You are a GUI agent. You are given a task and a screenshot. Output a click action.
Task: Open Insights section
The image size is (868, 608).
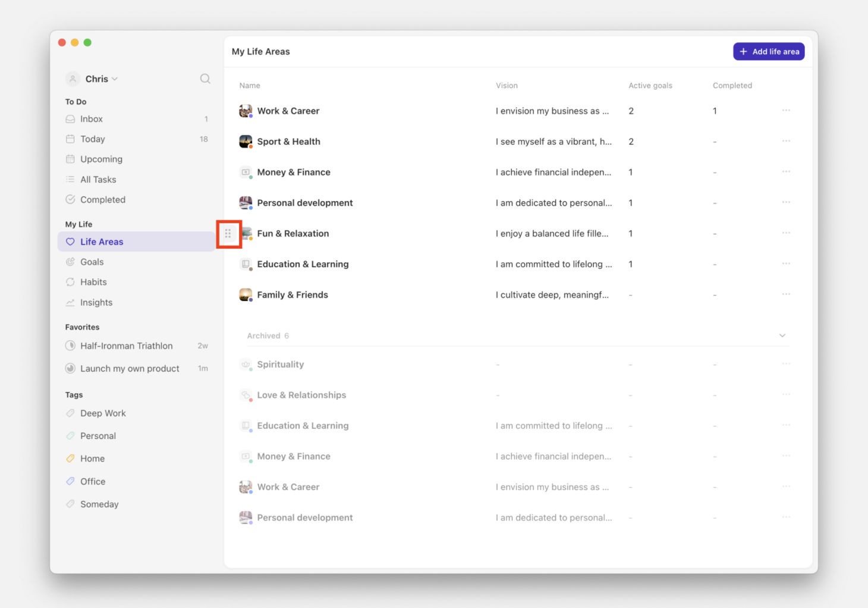pos(136,302)
